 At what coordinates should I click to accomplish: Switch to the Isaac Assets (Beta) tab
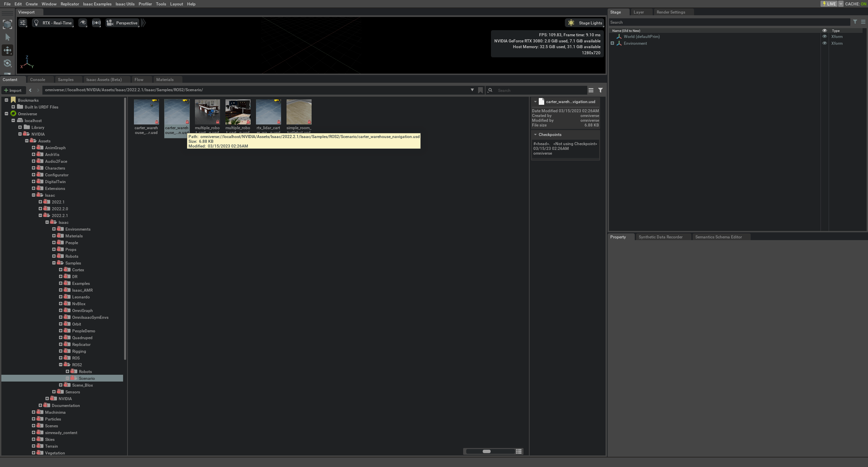pos(104,80)
